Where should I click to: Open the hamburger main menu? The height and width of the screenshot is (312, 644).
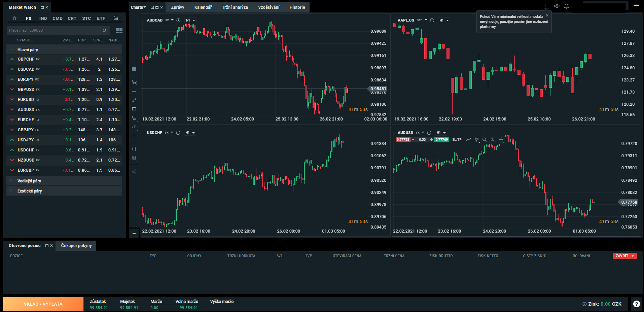coord(636,6)
